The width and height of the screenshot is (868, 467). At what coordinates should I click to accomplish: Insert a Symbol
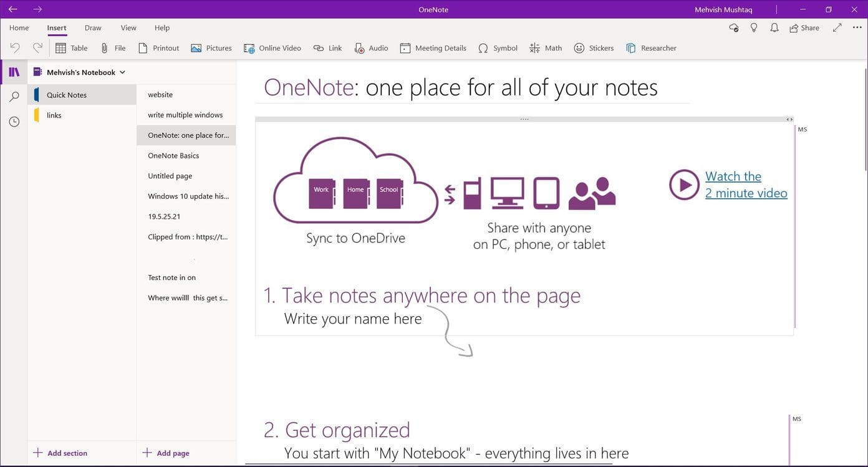pos(497,47)
